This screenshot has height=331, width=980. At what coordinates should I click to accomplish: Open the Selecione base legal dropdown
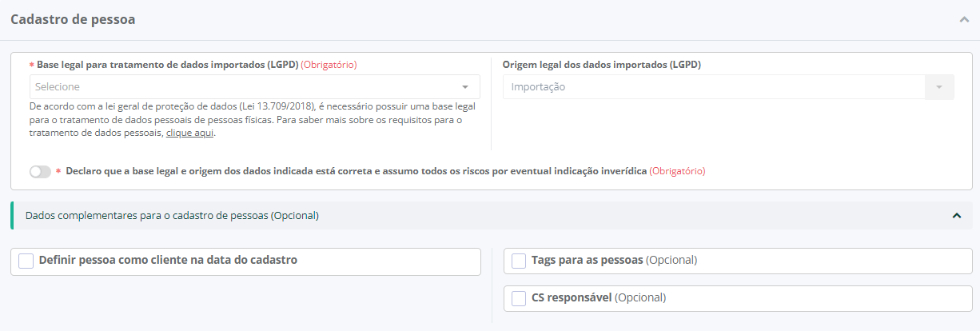(x=240, y=87)
